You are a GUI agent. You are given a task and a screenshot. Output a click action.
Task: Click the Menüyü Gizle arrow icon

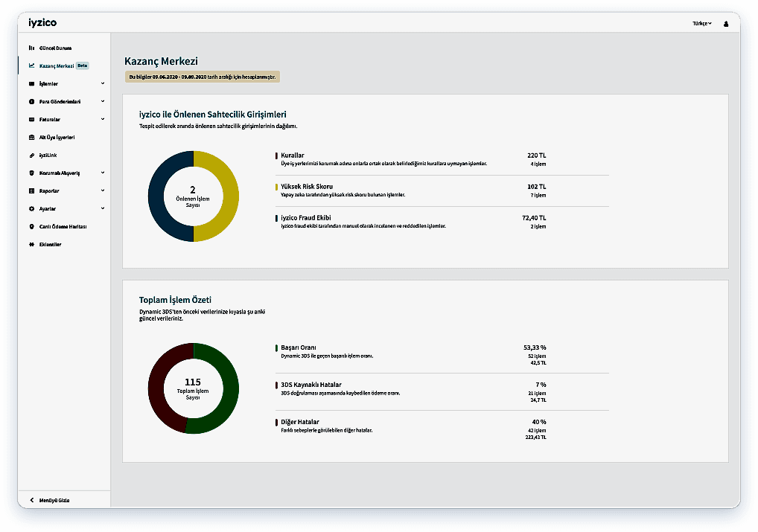32,500
